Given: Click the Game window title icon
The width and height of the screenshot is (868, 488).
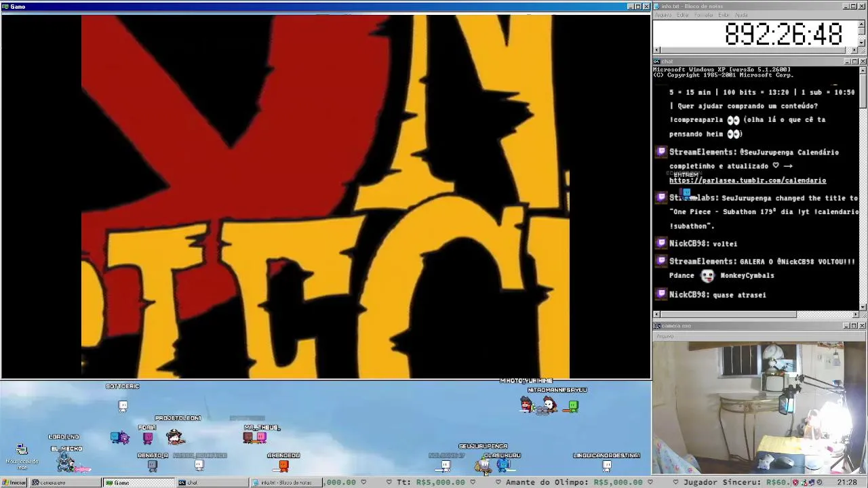Looking at the screenshot, I should point(5,7).
